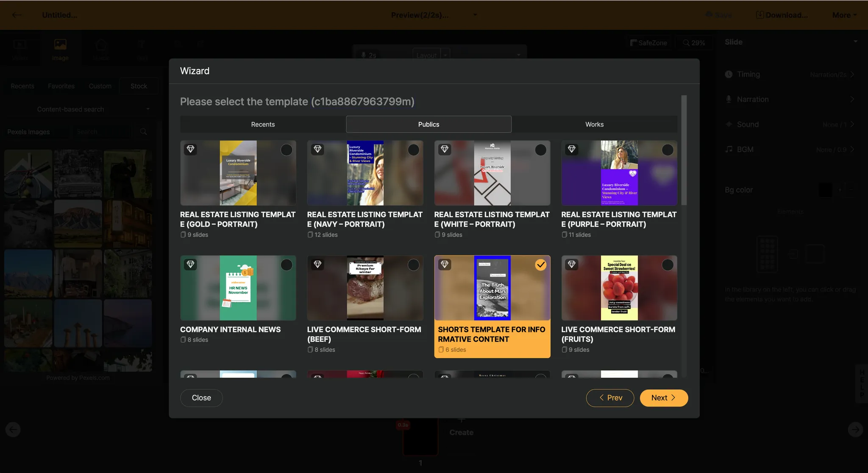Select the Company Internal News radio circle
This screenshot has height=473, width=868.
tap(287, 265)
